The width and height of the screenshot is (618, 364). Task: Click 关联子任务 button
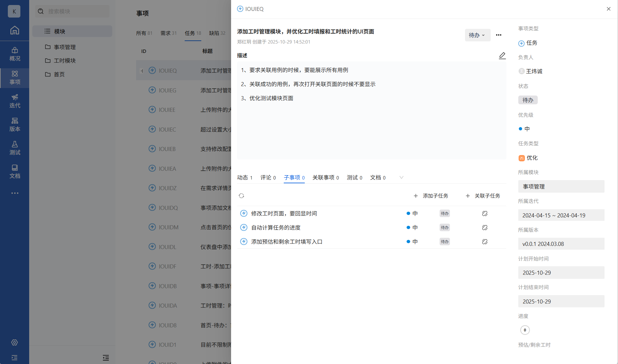[x=483, y=196]
